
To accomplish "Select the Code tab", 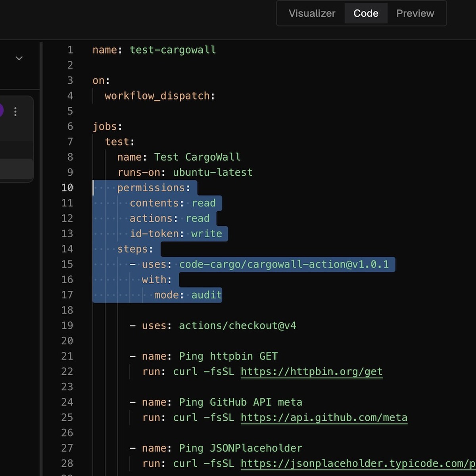I will [366, 13].
